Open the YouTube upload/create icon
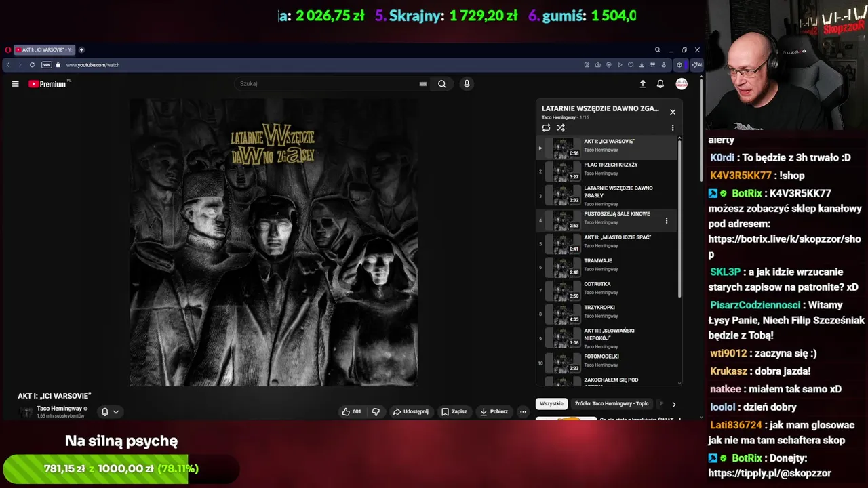 point(643,84)
